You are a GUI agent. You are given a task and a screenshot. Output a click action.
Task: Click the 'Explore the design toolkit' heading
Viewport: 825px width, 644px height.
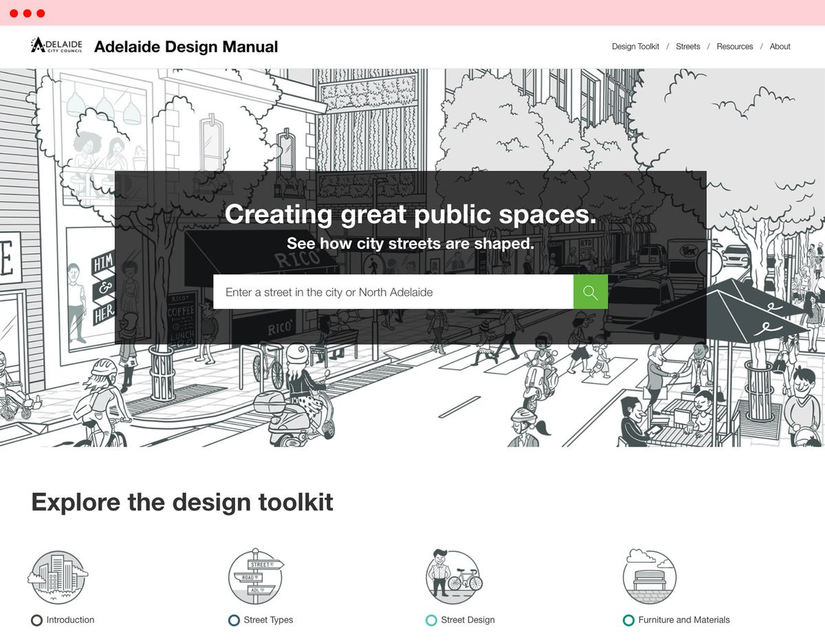182,502
